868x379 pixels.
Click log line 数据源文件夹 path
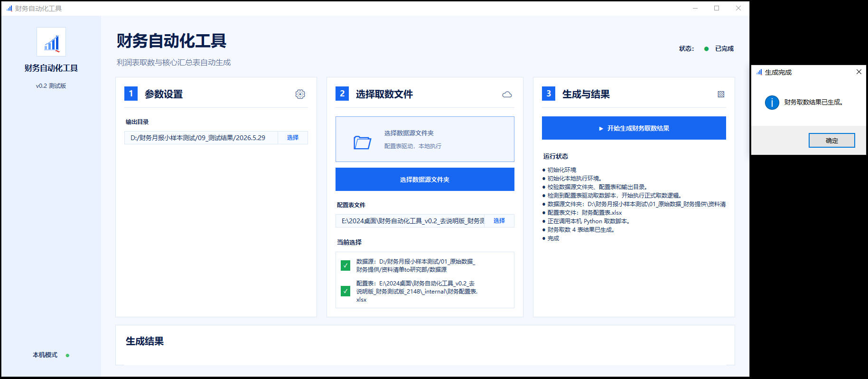pyautogui.click(x=636, y=204)
